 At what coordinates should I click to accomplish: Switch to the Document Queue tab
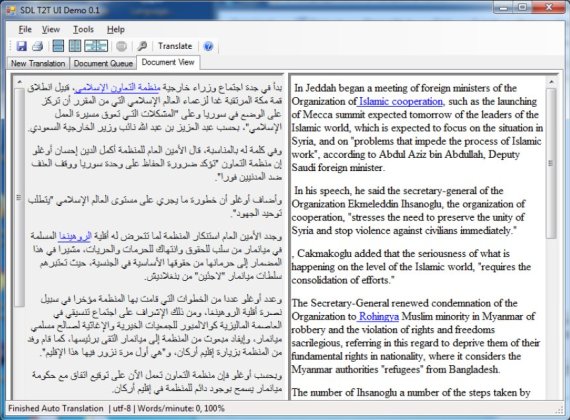coord(103,63)
